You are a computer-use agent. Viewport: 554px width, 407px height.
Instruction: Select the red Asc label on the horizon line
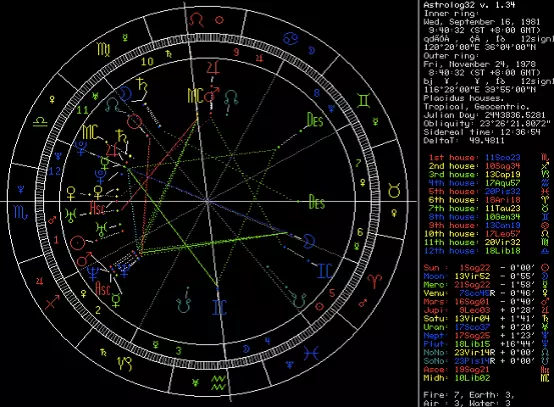97,207
